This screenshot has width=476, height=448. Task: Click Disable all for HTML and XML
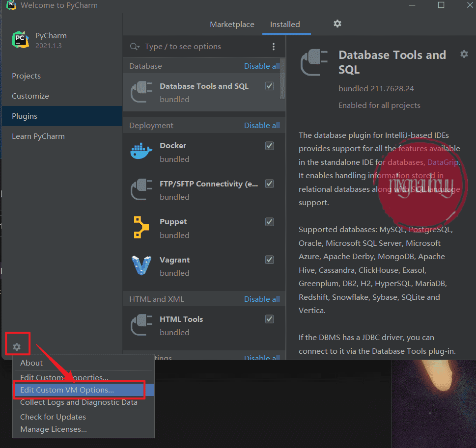262,299
